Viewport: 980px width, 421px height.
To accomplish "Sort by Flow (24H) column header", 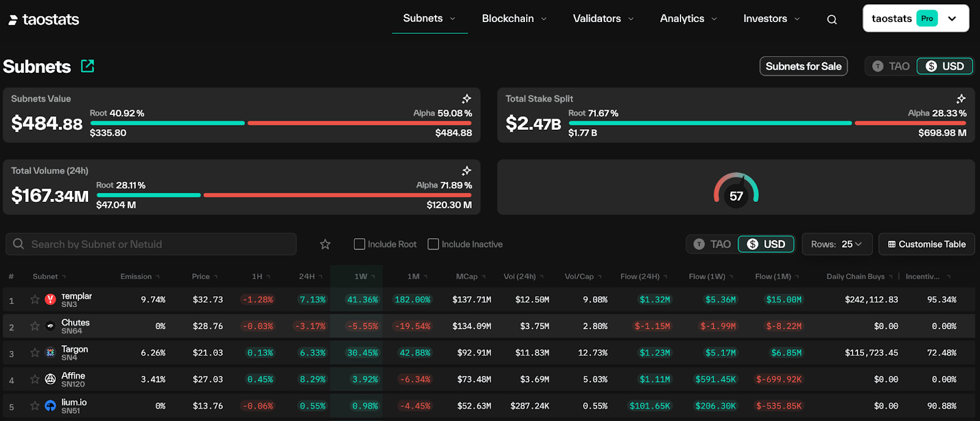I will click(x=644, y=277).
